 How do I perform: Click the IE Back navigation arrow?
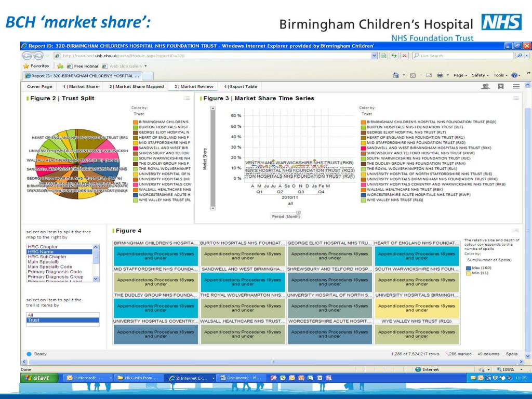point(28,56)
